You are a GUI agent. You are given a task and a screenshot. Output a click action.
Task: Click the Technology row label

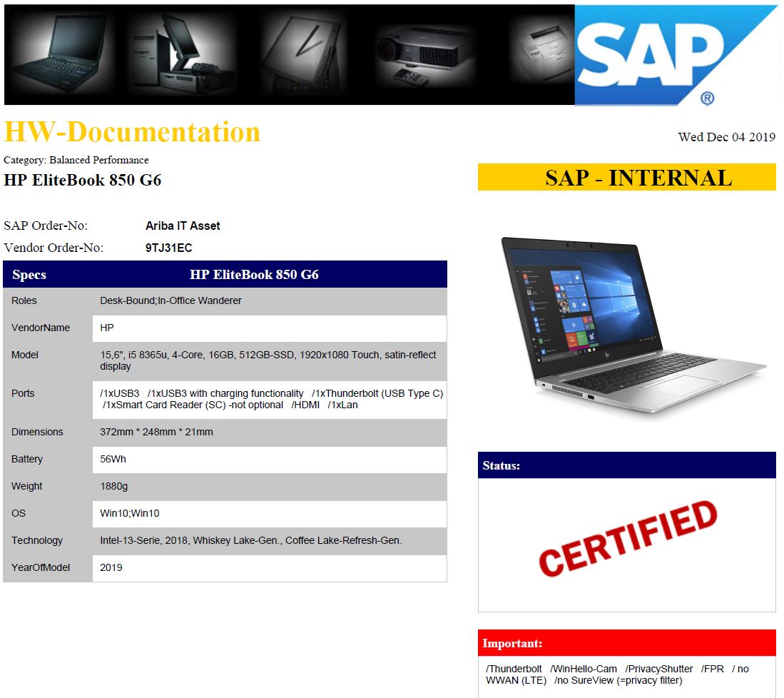tap(37, 540)
